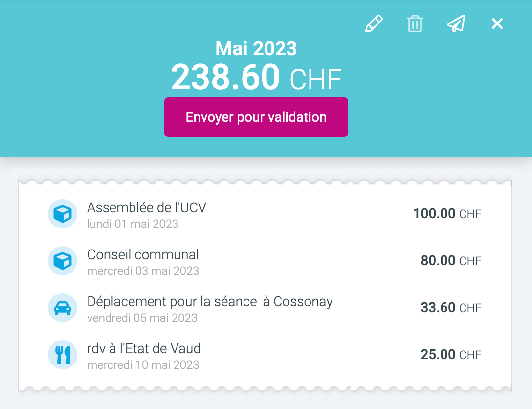Click the 100.00 CHF amount
This screenshot has width=532, height=409.
pyautogui.click(x=447, y=214)
